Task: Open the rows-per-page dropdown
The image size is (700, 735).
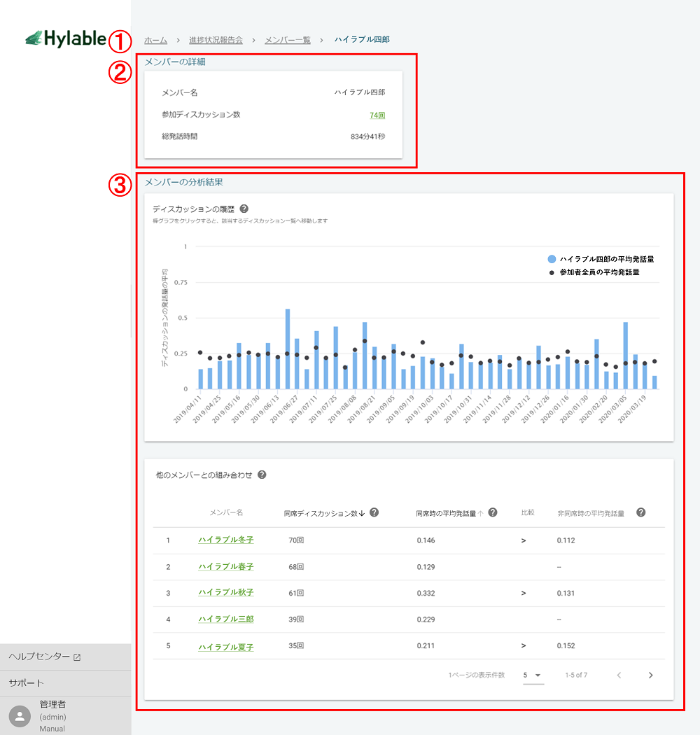Action: [x=533, y=675]
